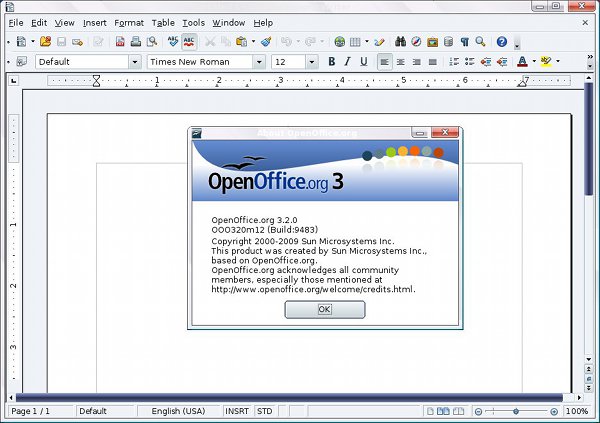Set Centered paragraph alignment

click(401, 62)
